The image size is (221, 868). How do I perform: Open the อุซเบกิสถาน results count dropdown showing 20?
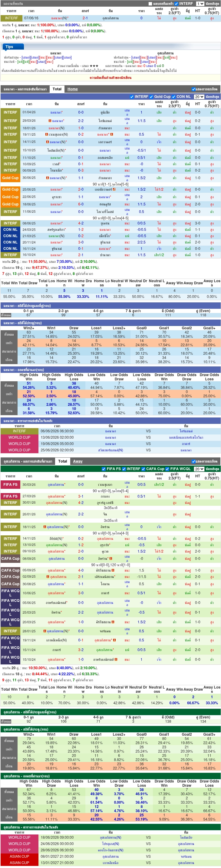199,469
